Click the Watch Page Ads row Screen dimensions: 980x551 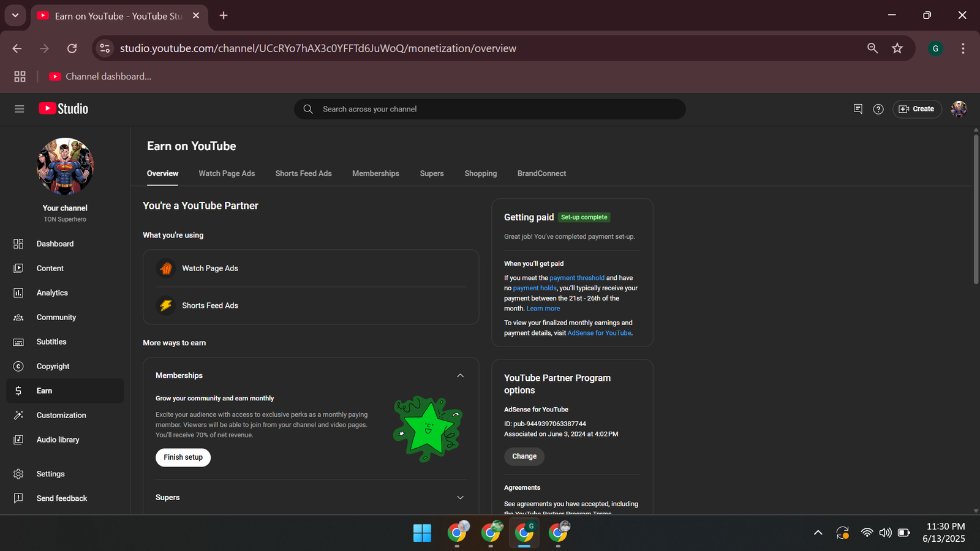[311, 268]
